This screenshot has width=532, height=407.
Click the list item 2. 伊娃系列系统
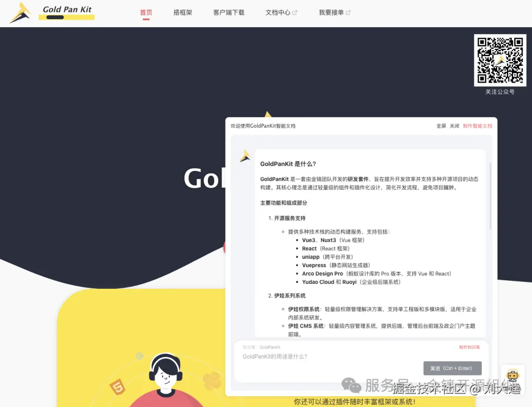(287, 296)
